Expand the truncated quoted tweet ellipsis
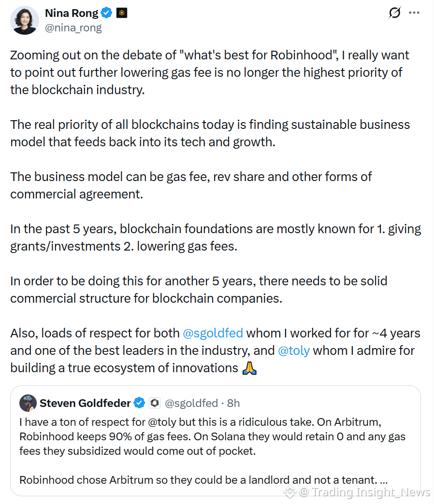The height and width of the screenshot is (504, 434). pos(383,480)
